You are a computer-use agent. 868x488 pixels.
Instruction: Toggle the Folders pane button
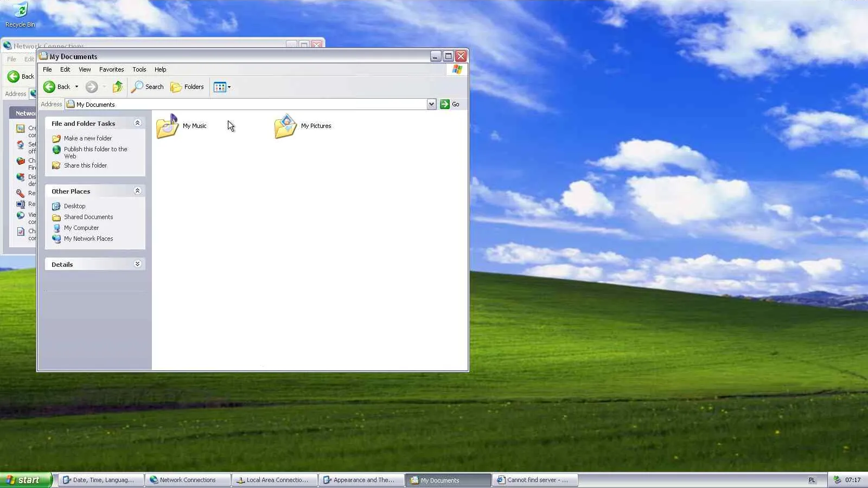click(x=187, y=87)
